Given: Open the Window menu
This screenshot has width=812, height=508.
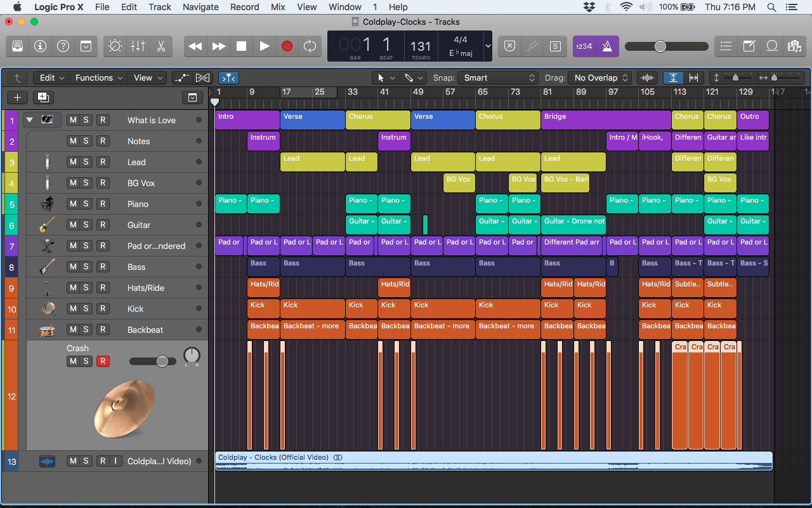Looking at the screenshot, I should pos(345,7).
